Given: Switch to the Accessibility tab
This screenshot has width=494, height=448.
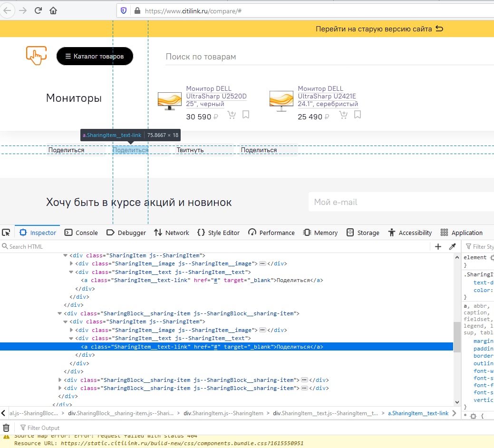Looking at the screenshot, I should click(x=409, y=233).
